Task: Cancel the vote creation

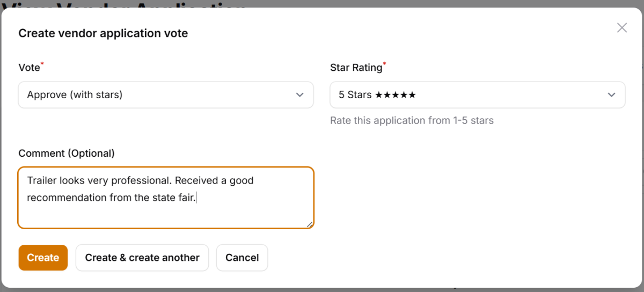Action: [242, 258]
